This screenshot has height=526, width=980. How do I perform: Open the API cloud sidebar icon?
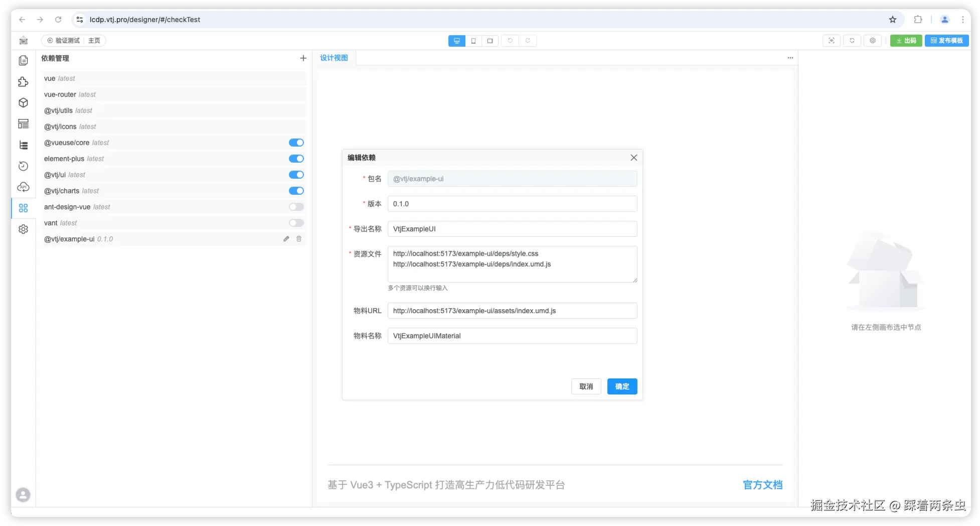pyautogui.click(x=23, y=187)
